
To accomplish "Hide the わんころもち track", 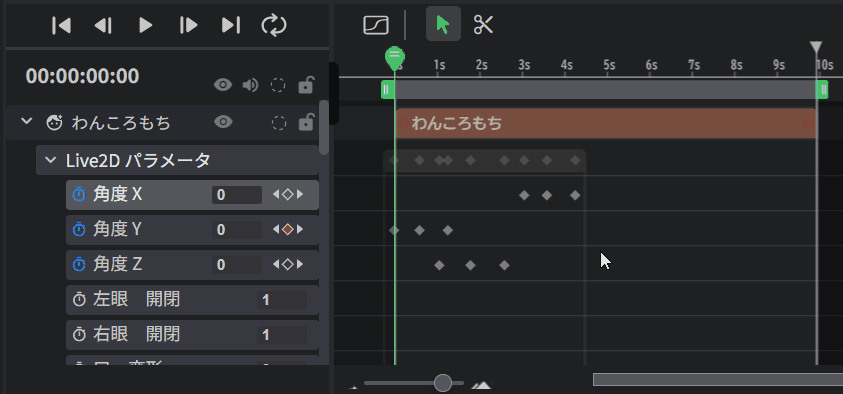I will (x=223, y=123).
